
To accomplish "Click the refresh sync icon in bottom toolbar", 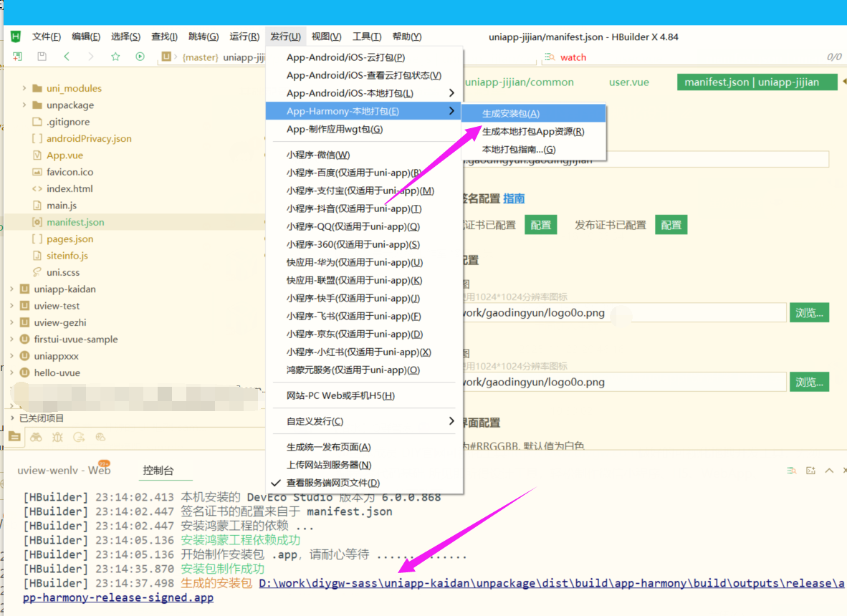I will 79,437.
